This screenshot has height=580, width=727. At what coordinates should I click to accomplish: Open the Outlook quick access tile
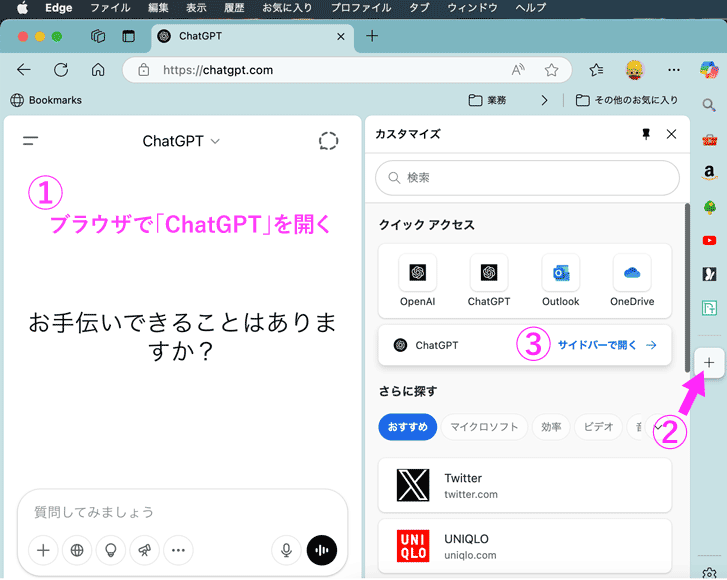point(561,280)
